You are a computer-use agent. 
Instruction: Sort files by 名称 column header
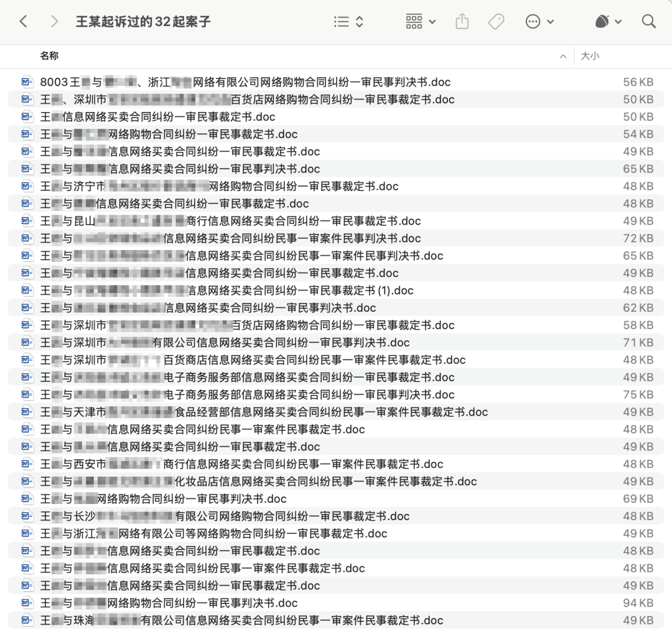pos(50,56)
